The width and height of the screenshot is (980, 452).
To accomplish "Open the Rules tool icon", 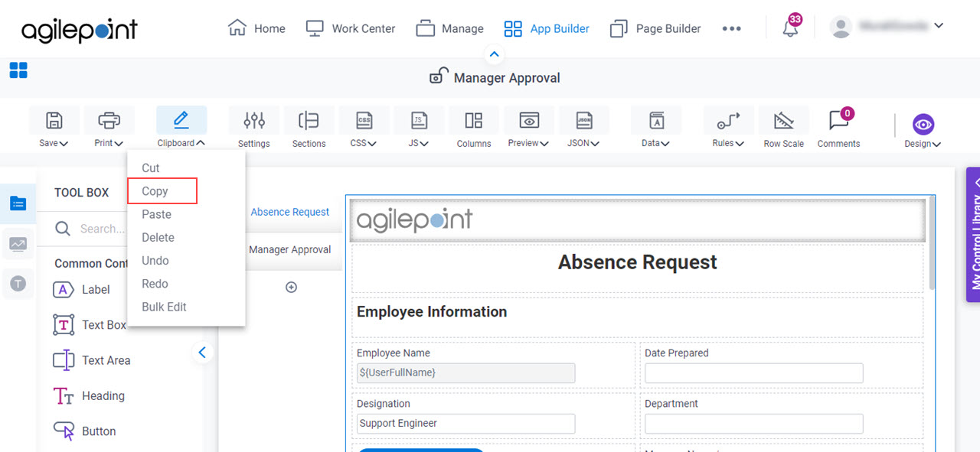I will [x=729, y=120].
